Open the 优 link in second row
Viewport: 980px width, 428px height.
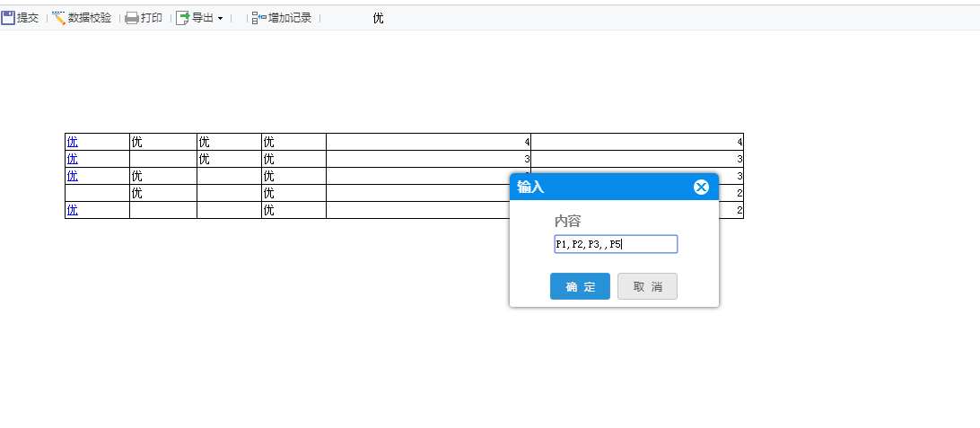(73, 159)
